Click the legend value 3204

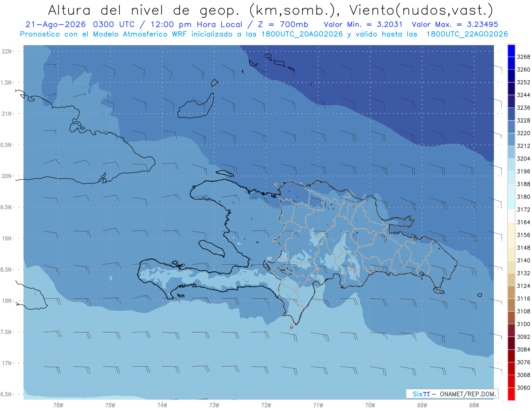[524, 159]
